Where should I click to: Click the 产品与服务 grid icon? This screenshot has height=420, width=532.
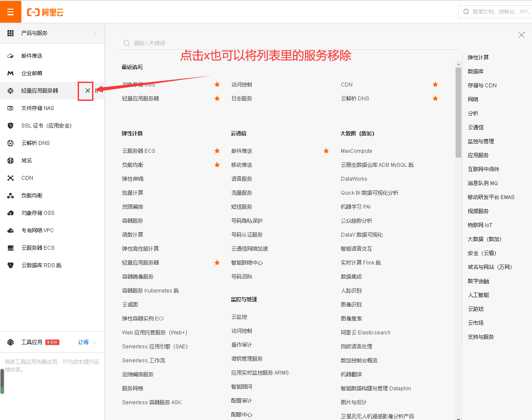coord(10,33)
